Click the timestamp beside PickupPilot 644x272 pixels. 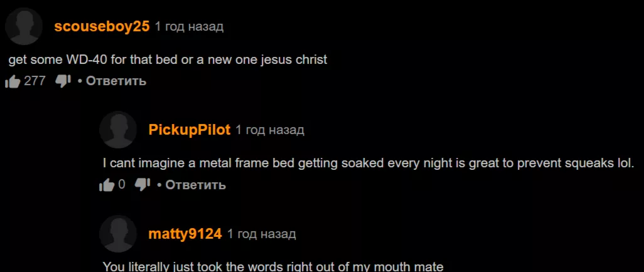(269, 130)
